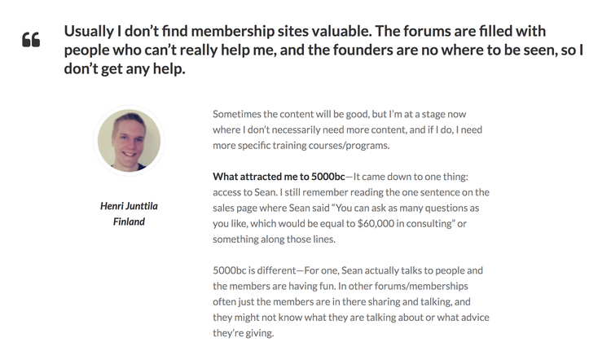Click bold text 'What attracted me to 5000bc'
611x364 pixels.
(x=279, y=177)
